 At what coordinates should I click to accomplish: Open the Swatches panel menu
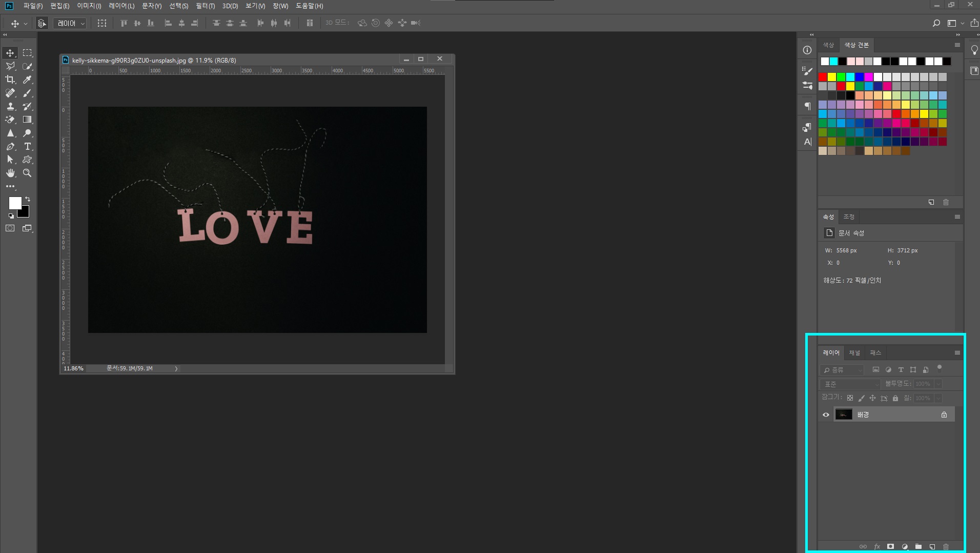point(957,45)
